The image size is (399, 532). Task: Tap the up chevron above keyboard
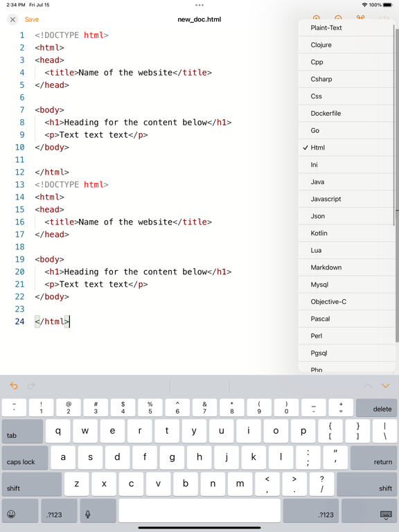coord(368,386)
